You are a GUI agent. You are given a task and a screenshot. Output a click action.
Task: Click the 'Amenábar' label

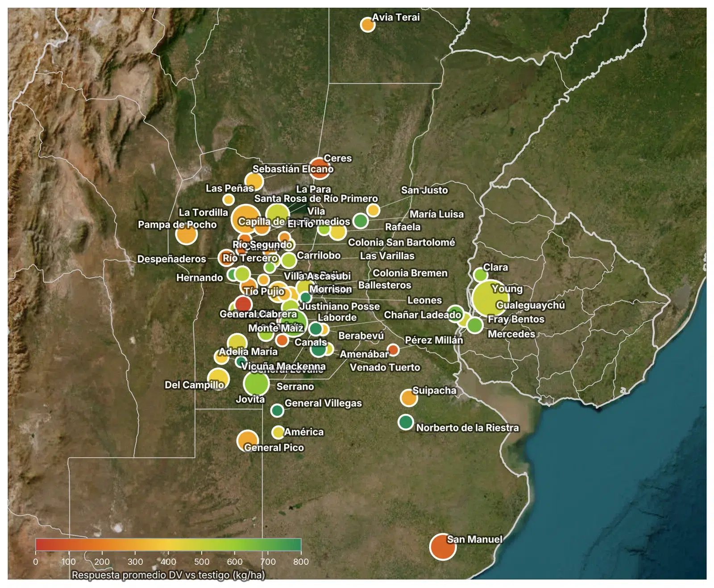[364, 354]
